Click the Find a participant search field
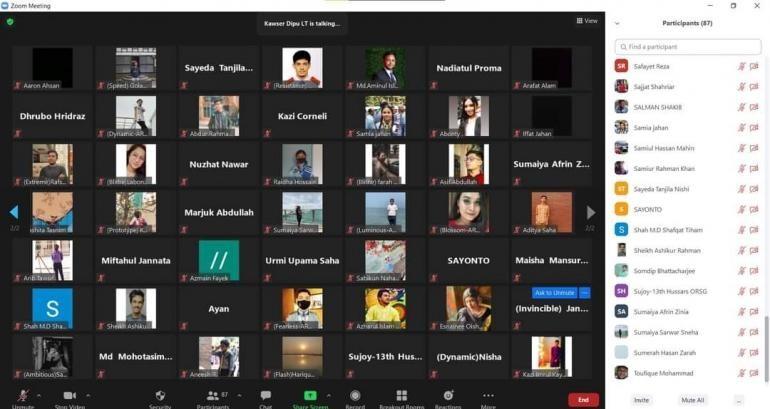 [x=688, y=46]
